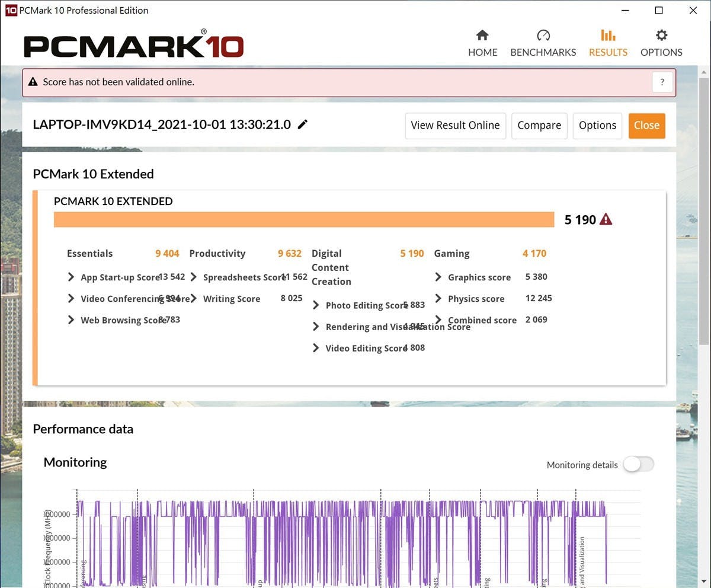Select the RESULTS tab
711x588 pixels.
tap(608, 43)
